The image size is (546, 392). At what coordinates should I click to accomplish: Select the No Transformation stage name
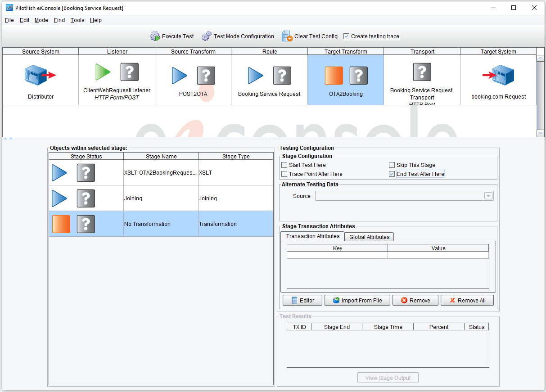(x=161, y=224)
